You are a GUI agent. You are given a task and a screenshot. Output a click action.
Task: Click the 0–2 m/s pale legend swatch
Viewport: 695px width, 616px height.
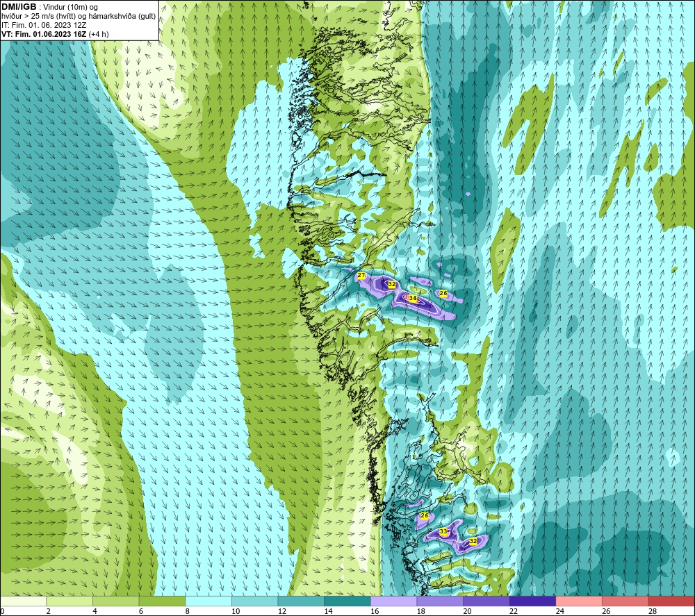(23, 601)
